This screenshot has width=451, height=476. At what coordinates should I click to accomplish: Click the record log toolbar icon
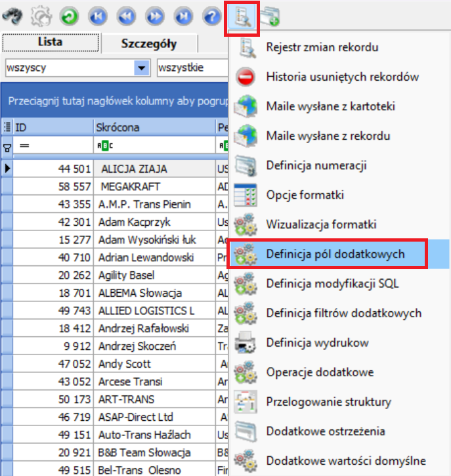[242, 18]
